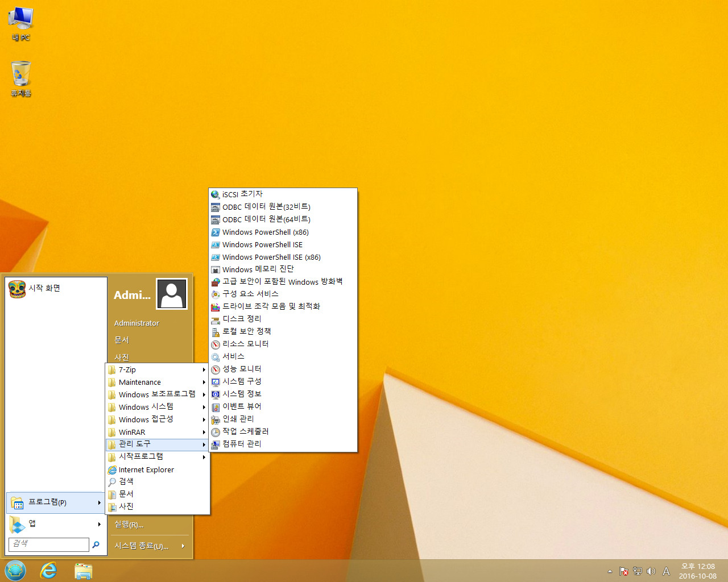Expand the 앱 submenu arrow

pyautogui.click(x=99, y=524)
